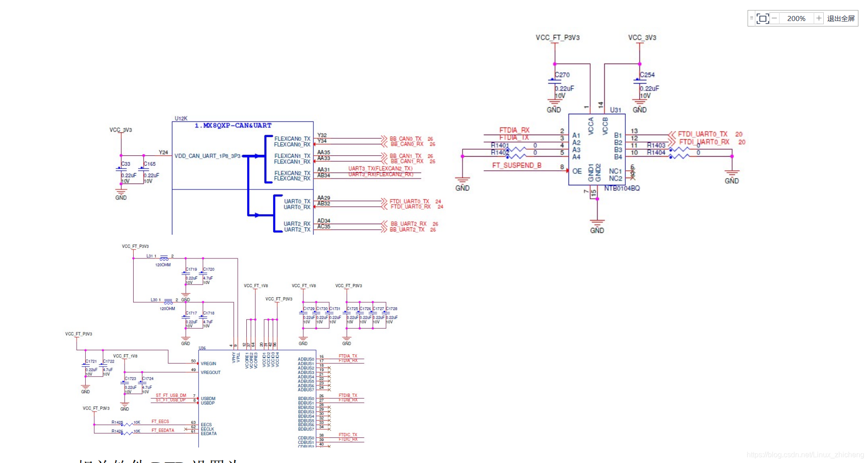Select the U31 component designator

click(616, 110)
